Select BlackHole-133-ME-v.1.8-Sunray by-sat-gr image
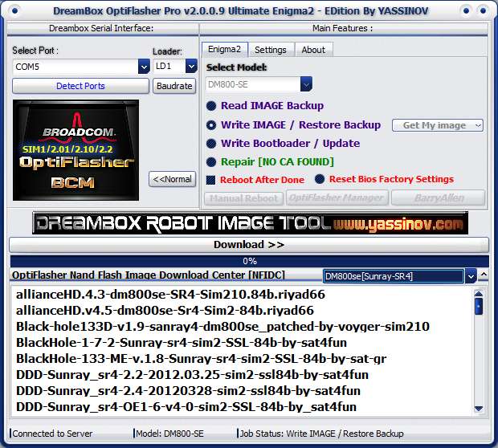This screenshot has height=448, width=498. click(x=202, y=359)
